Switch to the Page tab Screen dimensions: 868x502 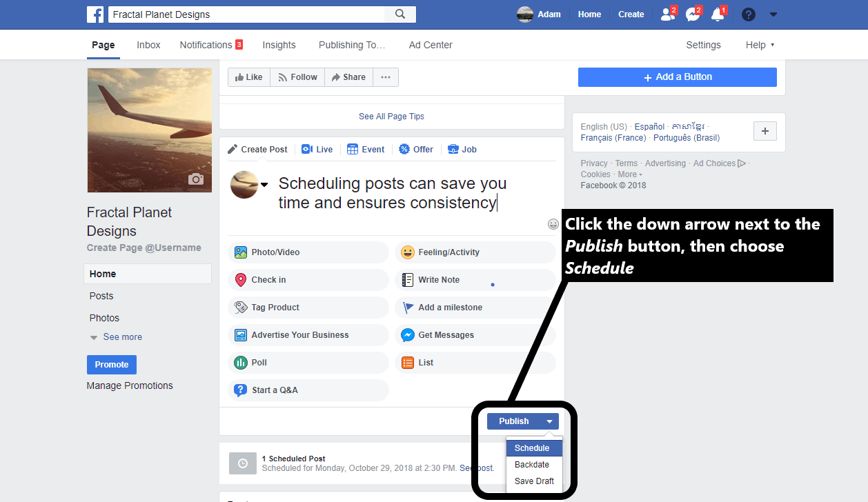tap(103, 45)
